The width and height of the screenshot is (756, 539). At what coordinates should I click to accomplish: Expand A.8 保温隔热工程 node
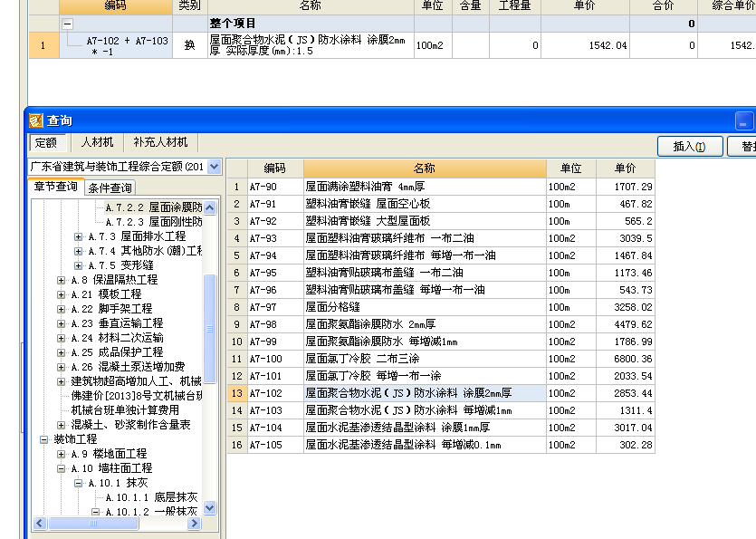coord(61,280)
